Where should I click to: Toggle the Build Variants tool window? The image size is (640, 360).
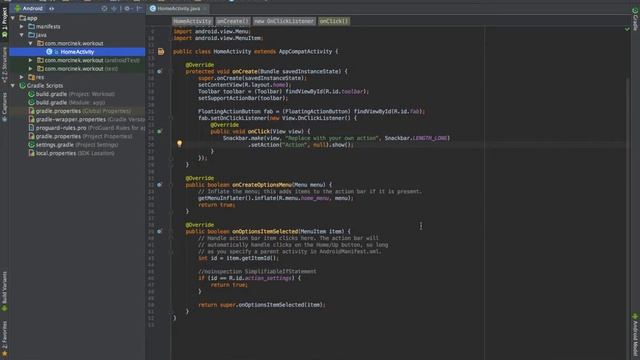[4, 292]
